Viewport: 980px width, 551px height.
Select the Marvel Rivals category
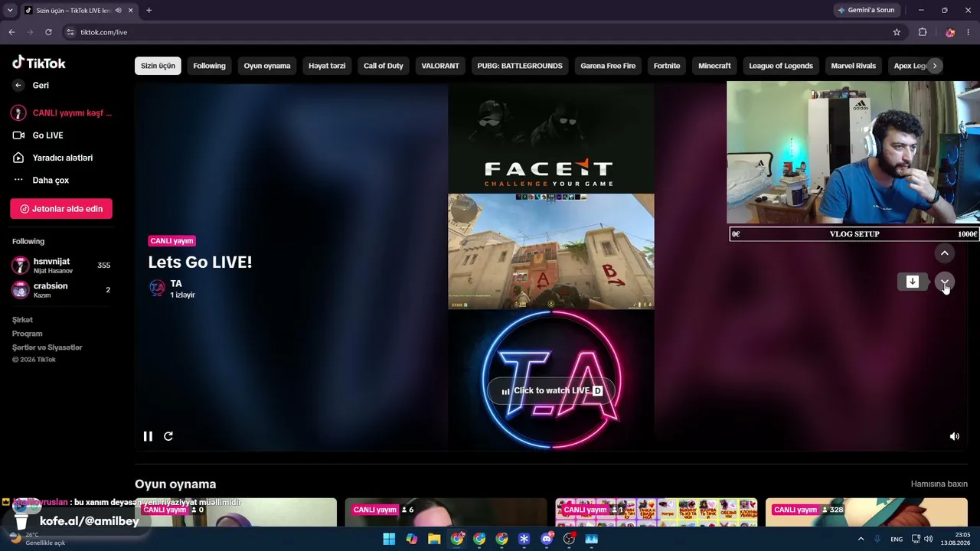pyautogui.click(x=854, y=66)
